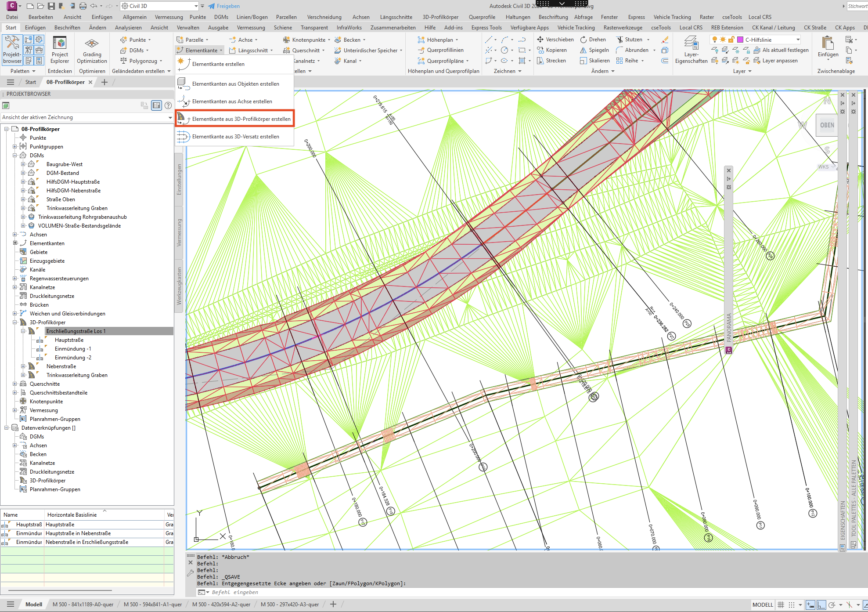Click the save icon in quick access toolbar
Screen dimensions: 868x612
[x=51, y=6]
